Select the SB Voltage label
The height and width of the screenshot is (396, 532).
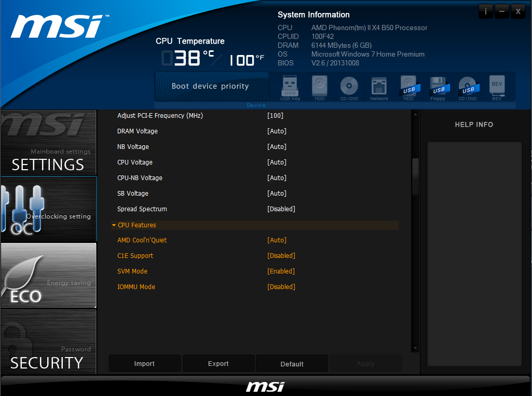(x=133, y=194)
